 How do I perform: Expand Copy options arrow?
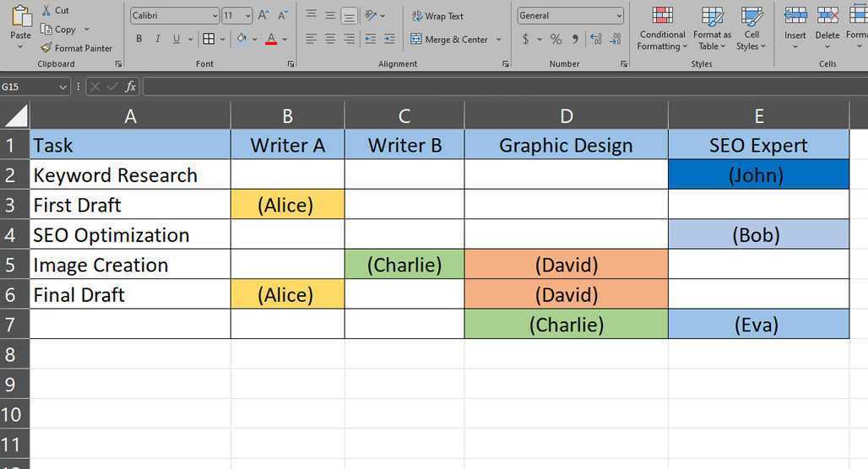[86, 29]
